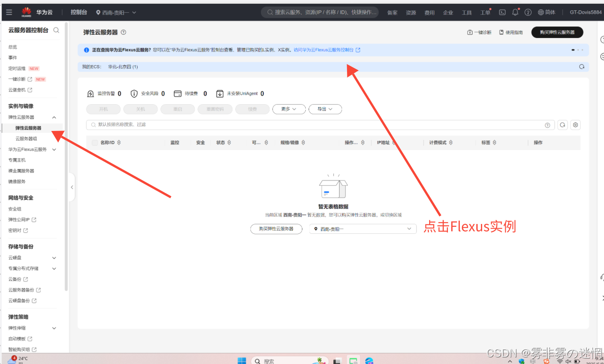
Task: Open the 更多 dropdown button
Action: click(x=289, y=109)
